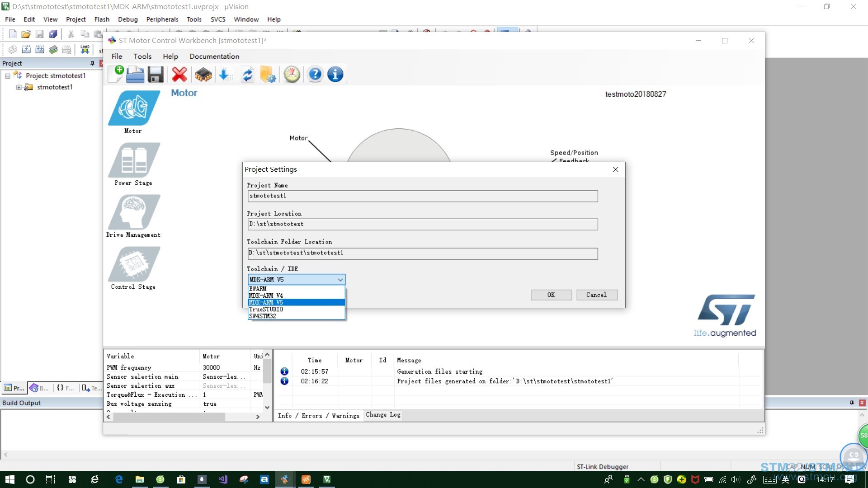The height and width of the screenshot is (488, 868).
Task: Open project with the blue folder icon
Action: click(x=135, y=74)
